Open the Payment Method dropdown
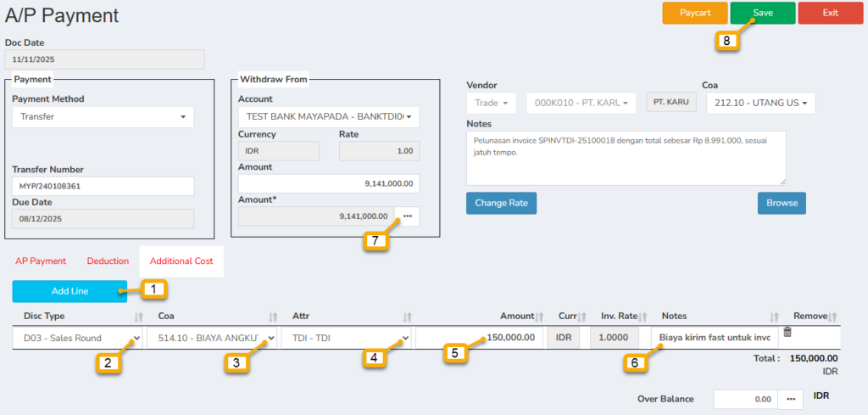868x415 pixels. coord(103,117)
